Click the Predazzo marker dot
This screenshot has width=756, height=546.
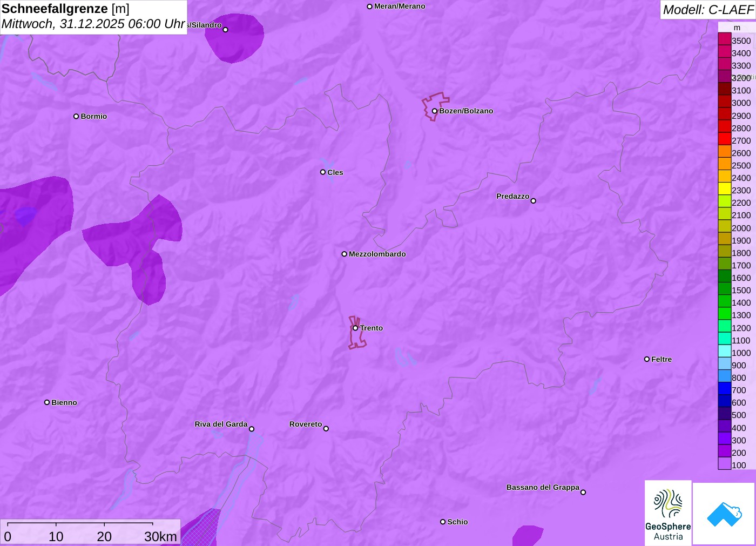pos(534,201)
